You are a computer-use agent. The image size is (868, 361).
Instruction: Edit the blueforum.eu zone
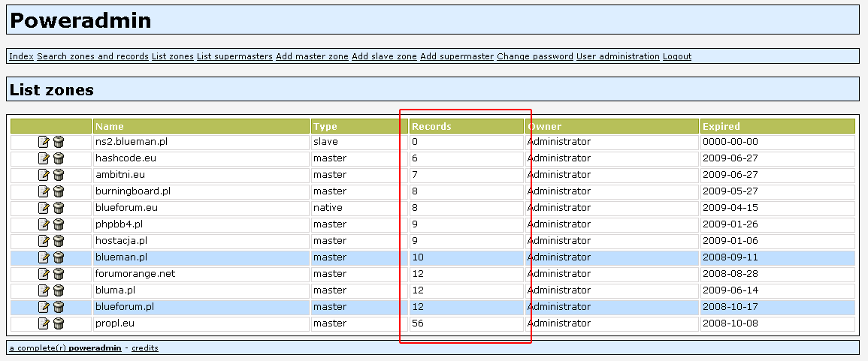tap(44, 208)
